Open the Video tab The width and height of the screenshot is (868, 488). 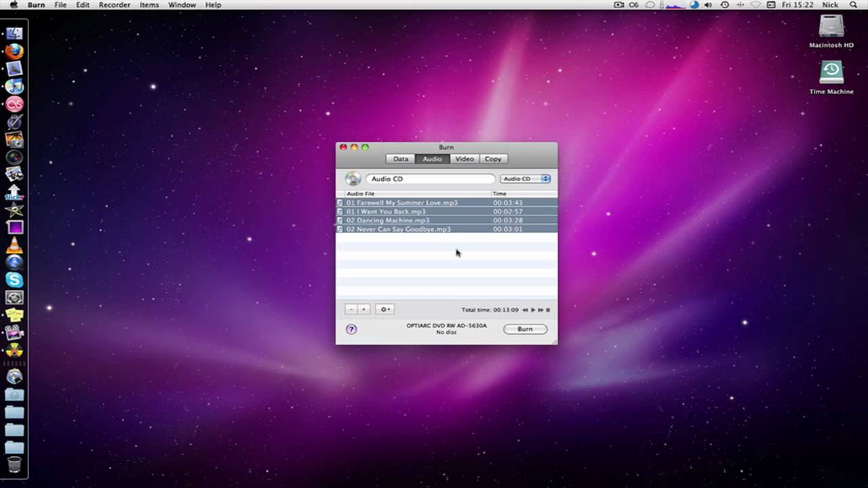pyautogui.click(x=465, y=159)
